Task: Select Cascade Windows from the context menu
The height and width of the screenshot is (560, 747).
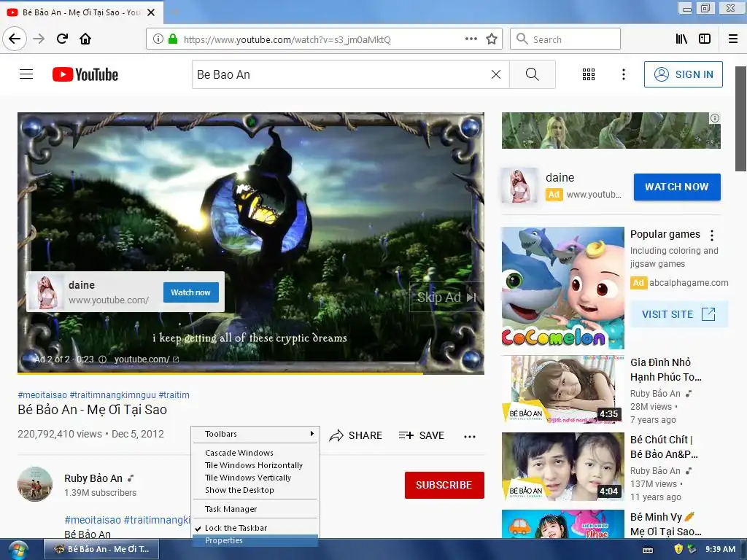Action: click(x=255, y=453)
